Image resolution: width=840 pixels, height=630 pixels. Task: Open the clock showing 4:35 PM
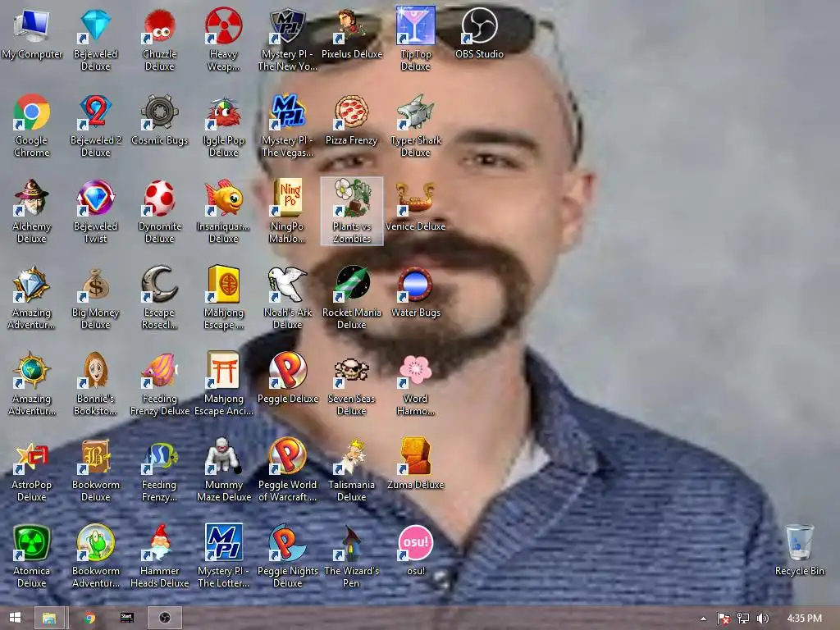point(804,619)
